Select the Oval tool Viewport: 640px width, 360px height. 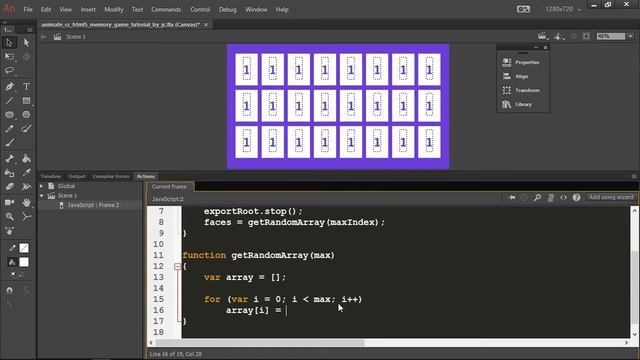coord(9,115)
